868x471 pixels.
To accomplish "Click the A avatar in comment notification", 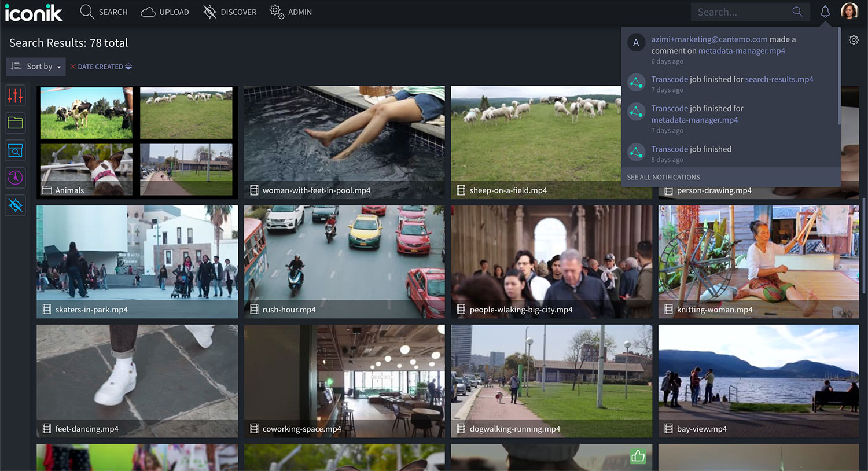I will tap(636, 42).
